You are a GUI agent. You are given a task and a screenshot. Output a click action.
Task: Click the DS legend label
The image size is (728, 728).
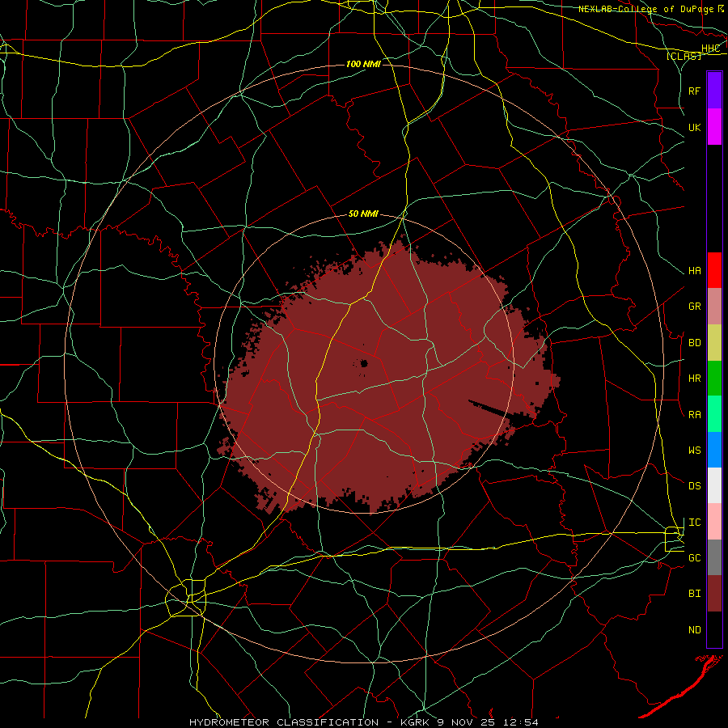694,486
